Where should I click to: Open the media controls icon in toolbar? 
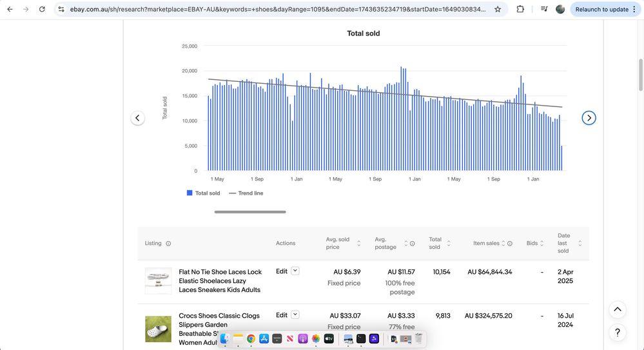pos(544,9)
